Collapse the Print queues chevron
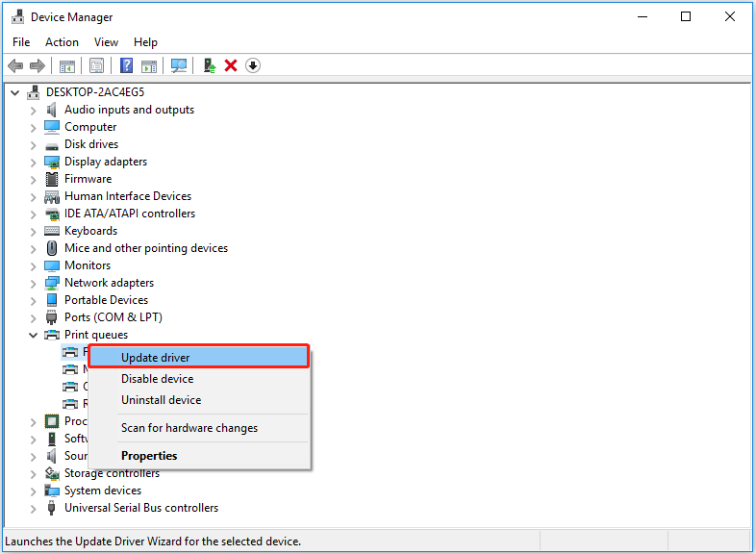The width and height of the screenshot is (756, 554). coord(33,335)
